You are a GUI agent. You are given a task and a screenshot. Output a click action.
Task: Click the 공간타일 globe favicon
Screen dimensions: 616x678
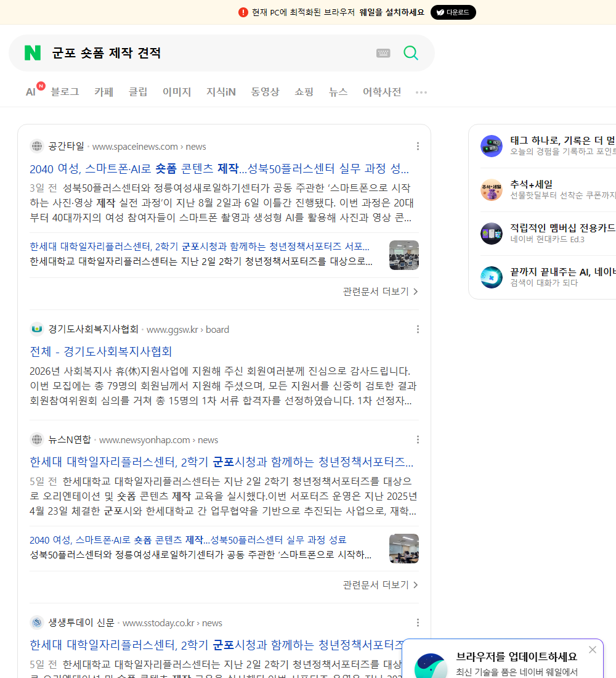tap(37, 146)
